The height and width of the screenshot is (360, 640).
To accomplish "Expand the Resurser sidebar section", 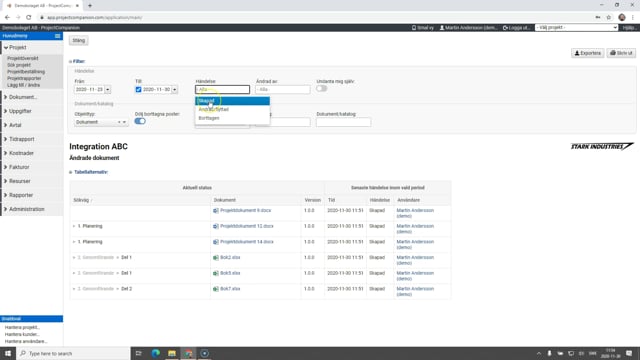I will (17, 181).
